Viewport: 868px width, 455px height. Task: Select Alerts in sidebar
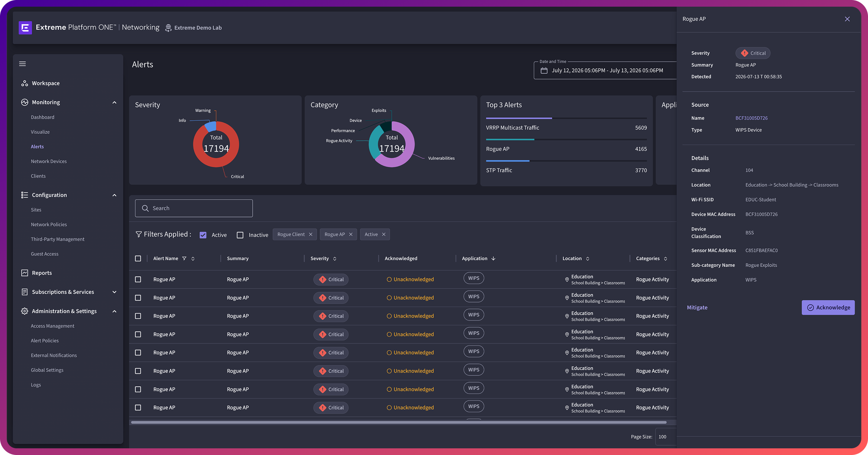coord(37,147)
